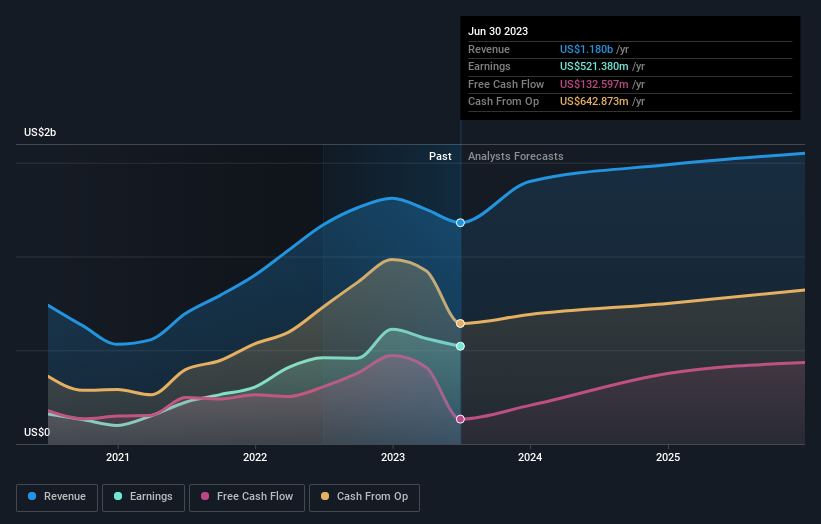
Task: Click the 2022 x-axis label
Action: coord(255,457)
